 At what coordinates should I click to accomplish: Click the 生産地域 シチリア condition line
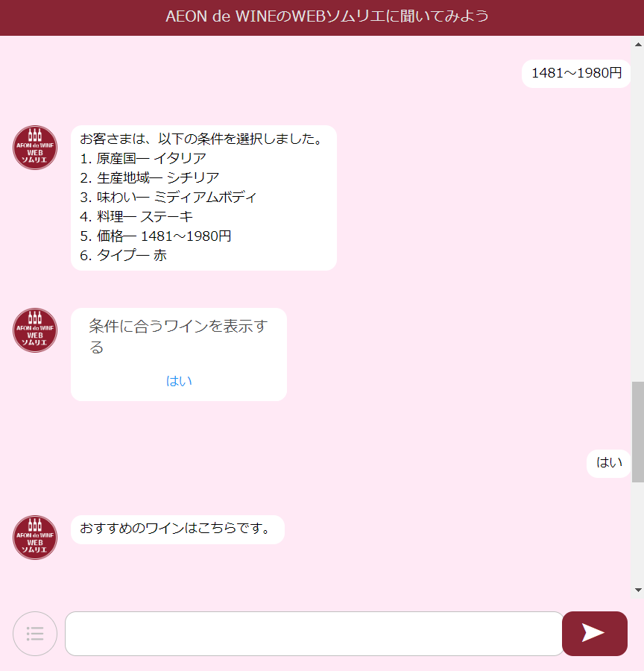(150, 177)
